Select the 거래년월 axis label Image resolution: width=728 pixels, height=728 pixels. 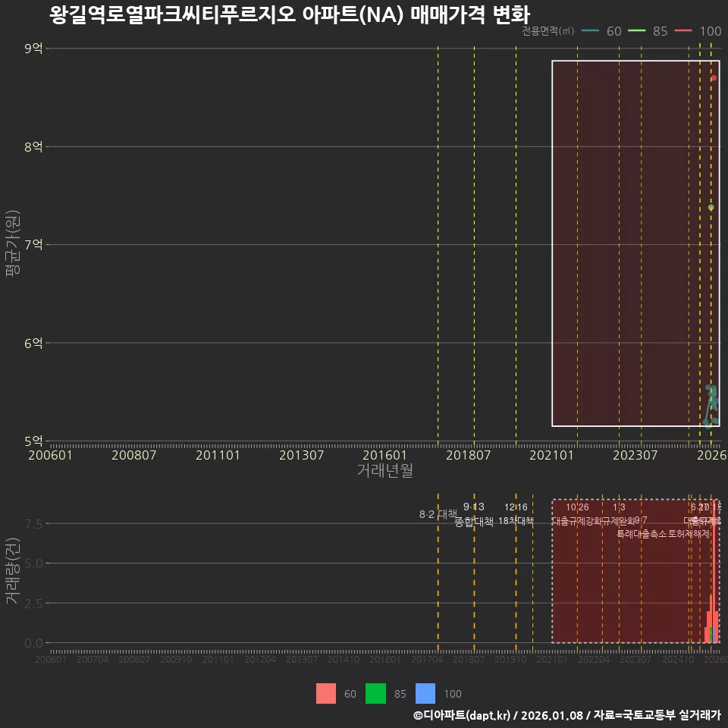[384, 470]
